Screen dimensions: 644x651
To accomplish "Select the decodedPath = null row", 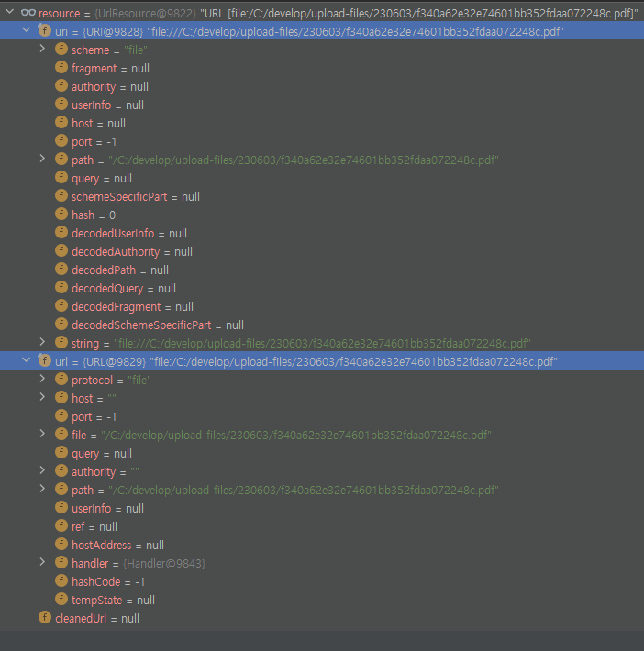I will (322, 270).
